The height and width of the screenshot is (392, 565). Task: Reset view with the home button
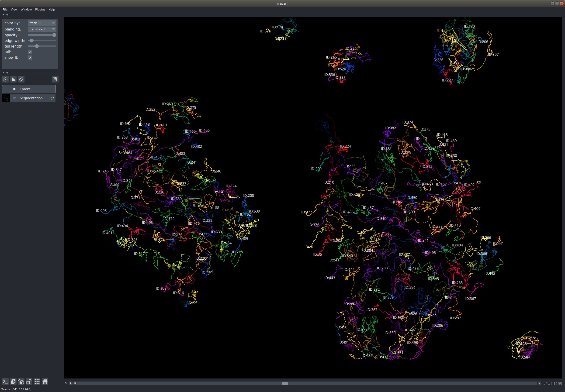(45, 382)
